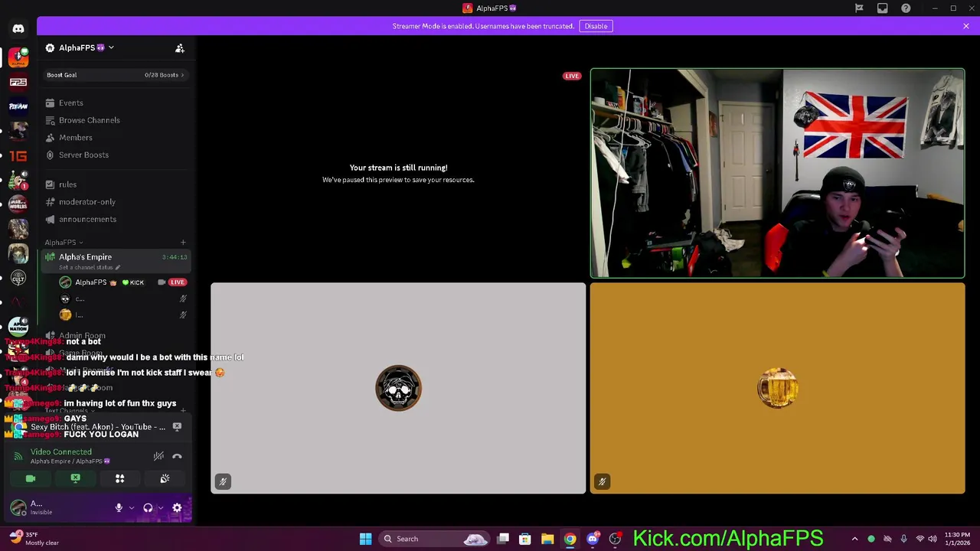Image resolution: width=980 pixels, height=551 pixels.
Task: Open Chrome from the taskbar
Action: point(570,539)
